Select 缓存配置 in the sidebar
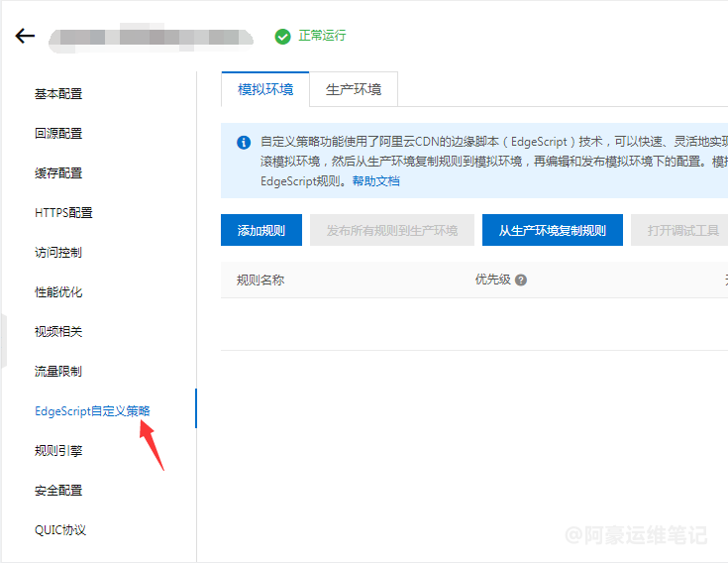728x563 pixels. 58,173
